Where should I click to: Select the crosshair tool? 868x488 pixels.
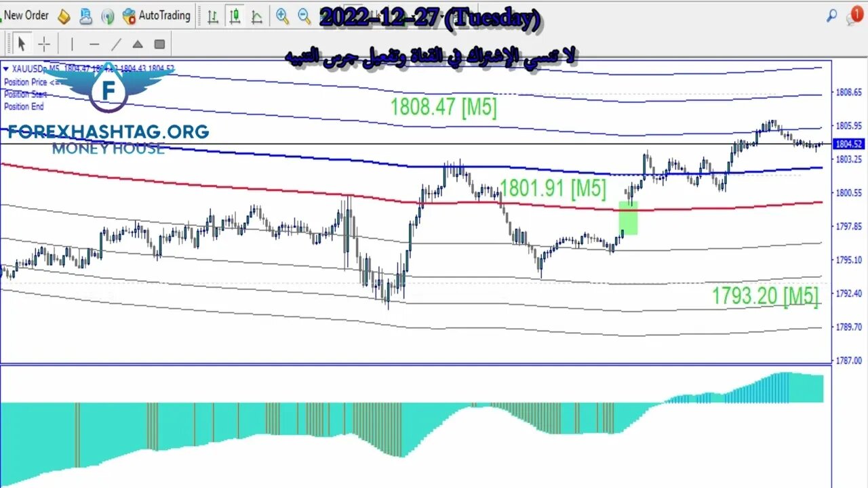pyautogui.click(x=44, y=45)
